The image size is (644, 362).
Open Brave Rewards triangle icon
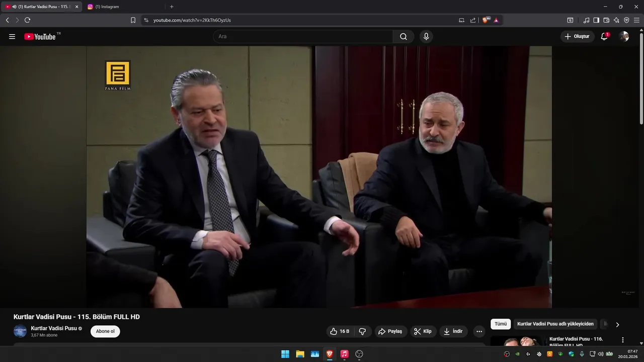point(496,20)
